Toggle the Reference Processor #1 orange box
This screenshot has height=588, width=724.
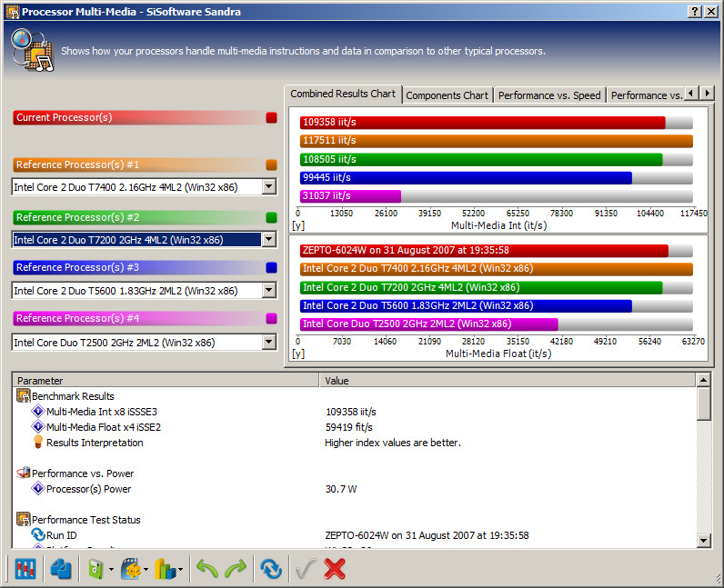tap(271, 164)
